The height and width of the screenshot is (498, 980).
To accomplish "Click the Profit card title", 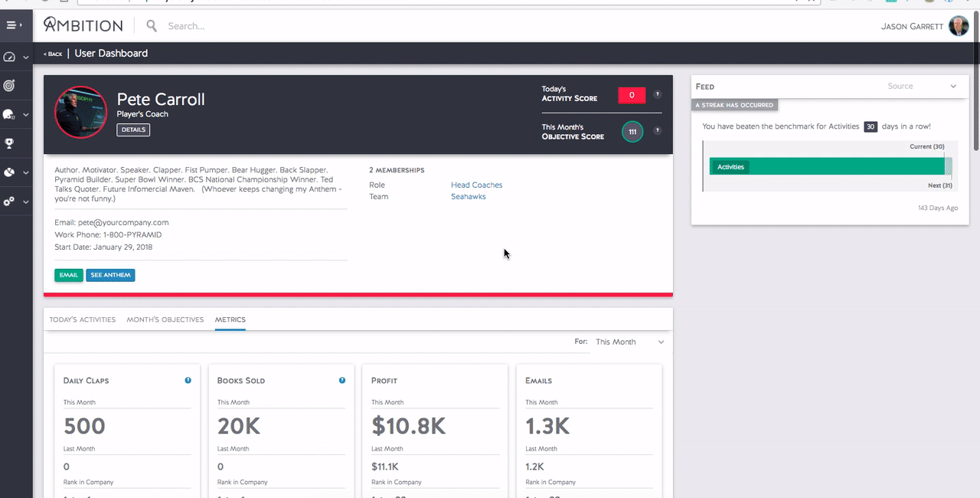I will 384,381.
